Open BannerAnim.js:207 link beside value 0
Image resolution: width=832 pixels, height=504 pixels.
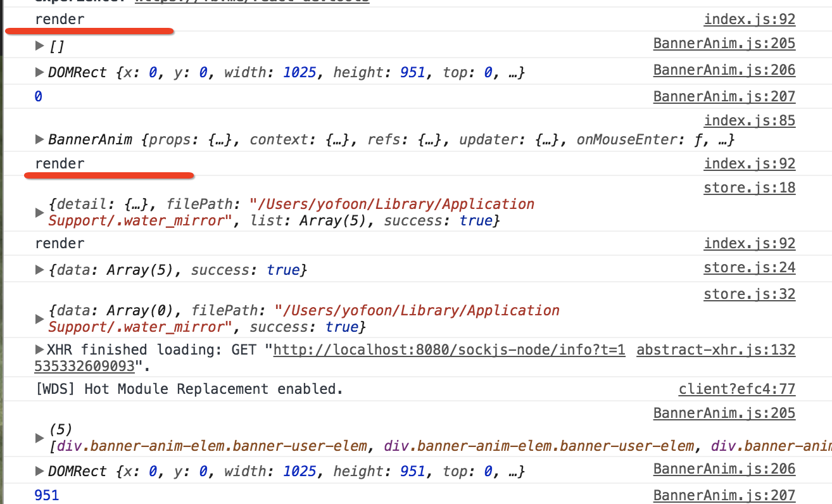(x=724, y=96)
